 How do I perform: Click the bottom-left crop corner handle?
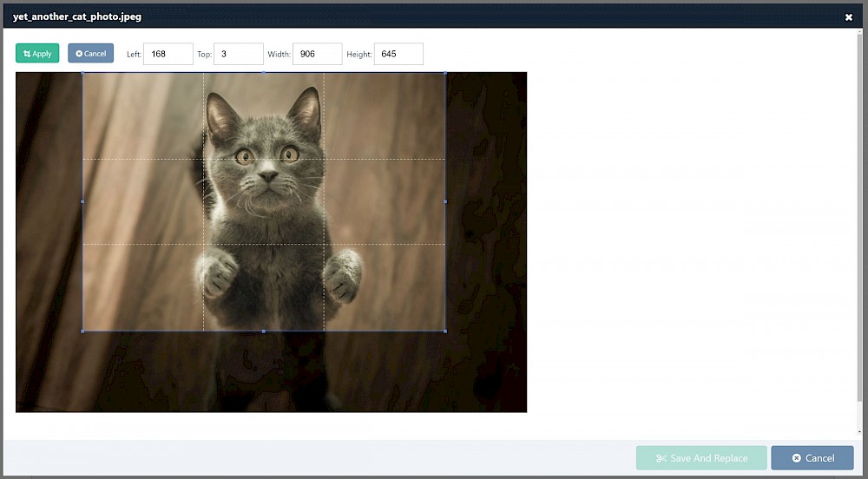click(82, 331)
